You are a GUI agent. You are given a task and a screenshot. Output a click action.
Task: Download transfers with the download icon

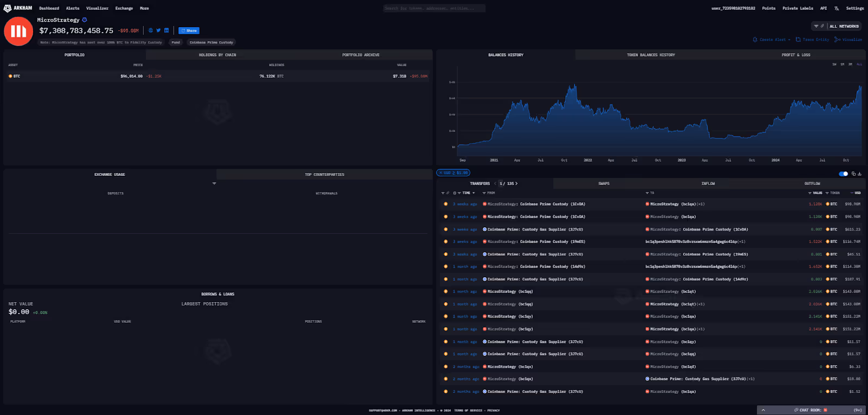(x=859, y=174)
